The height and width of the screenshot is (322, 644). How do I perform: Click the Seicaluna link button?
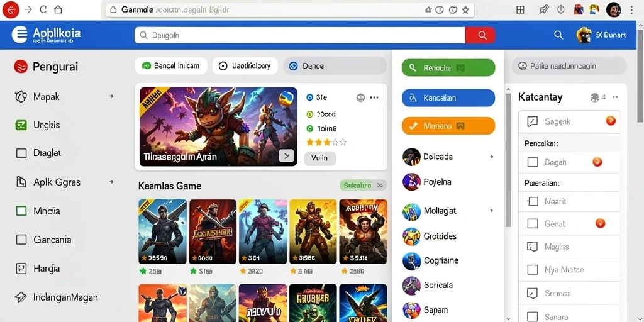tap(363, 186)
